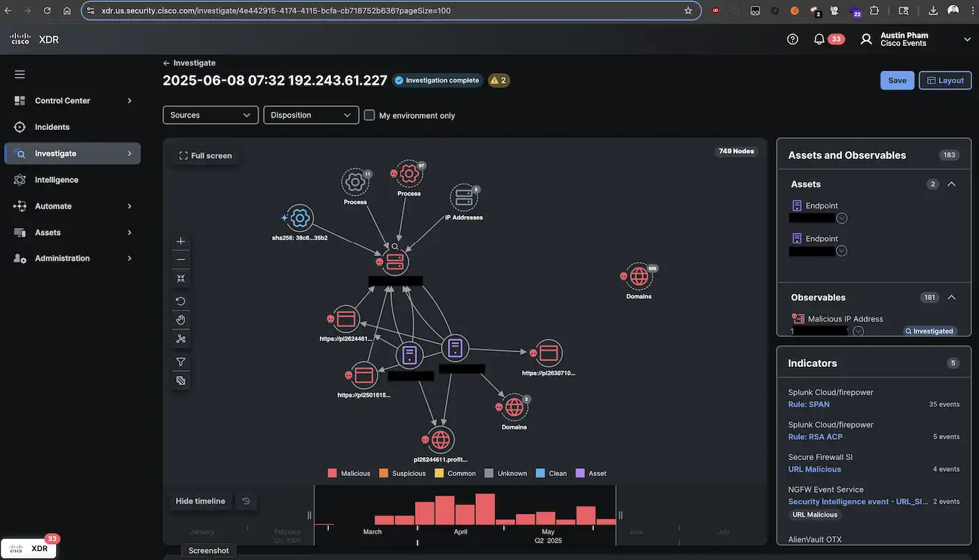
Task: Hide the timeline panel
Action: tap(200, 501)
